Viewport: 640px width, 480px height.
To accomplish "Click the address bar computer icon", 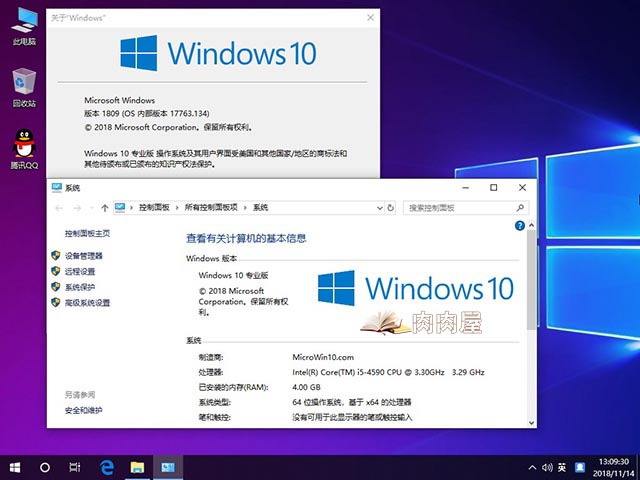I will [x=120, y=207].
